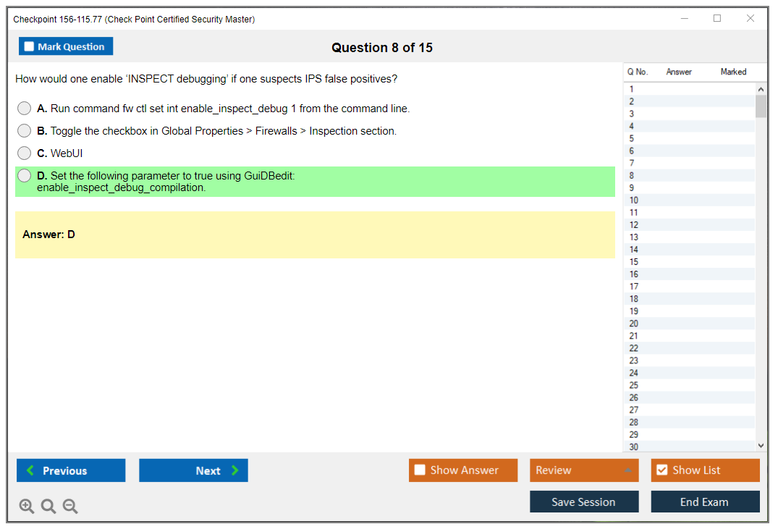Viewport: 778px width, 532px height.
Task: Advance to the Next question
Action: (193, 470)
